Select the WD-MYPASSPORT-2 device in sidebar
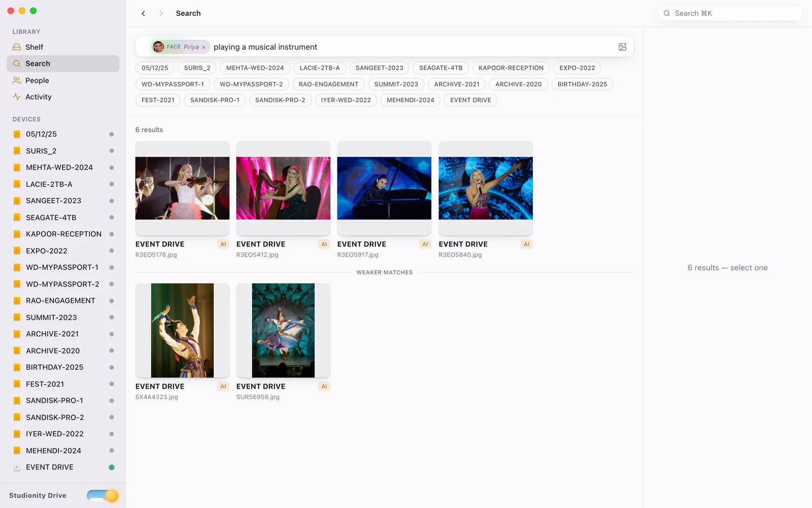 63,284
